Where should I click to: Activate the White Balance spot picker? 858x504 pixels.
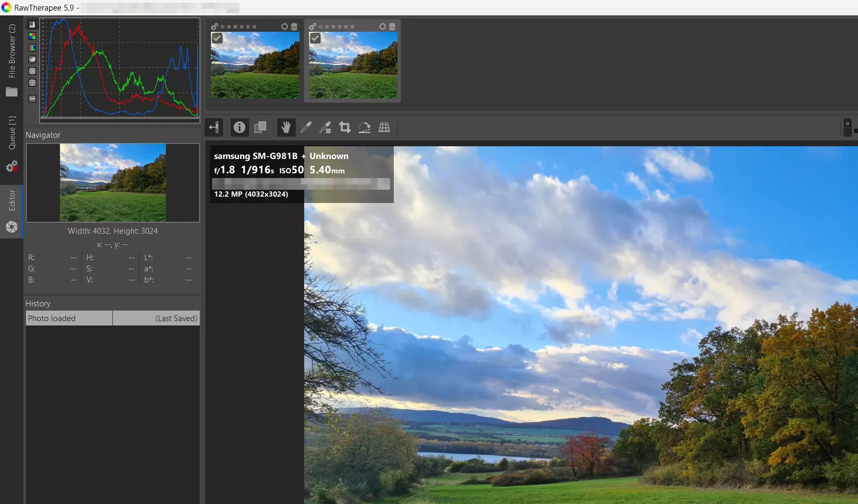pyautogui.click(x=306, y=127)
